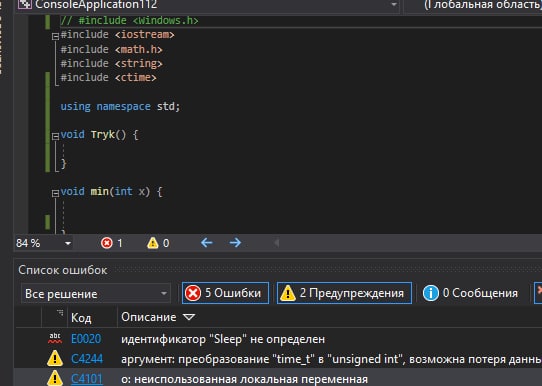Select the time_t conversion warning description
Screen dimensions: 542x386
pos(331,359)
